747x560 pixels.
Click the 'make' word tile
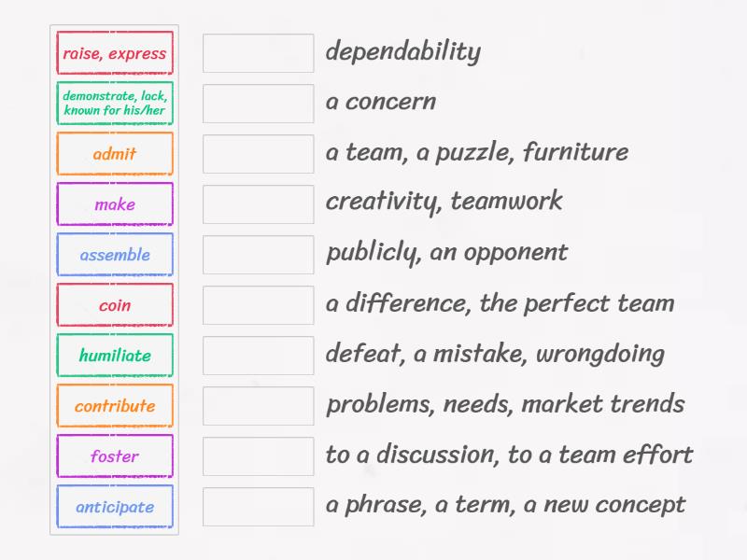tap(114, 203)
